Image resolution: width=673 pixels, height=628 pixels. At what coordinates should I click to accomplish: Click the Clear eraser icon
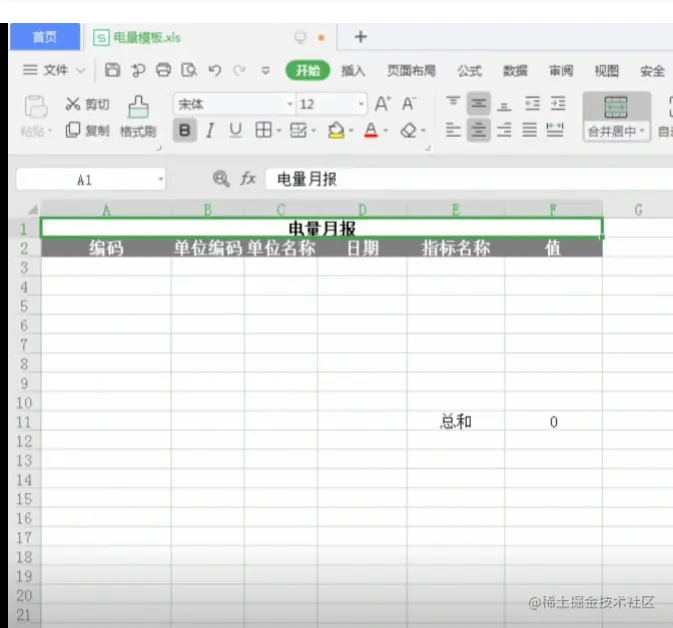click(x=408, y=130)
